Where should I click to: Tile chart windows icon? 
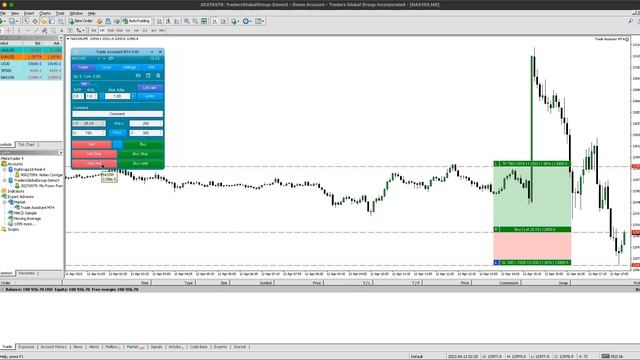click(x=204, y=21)
